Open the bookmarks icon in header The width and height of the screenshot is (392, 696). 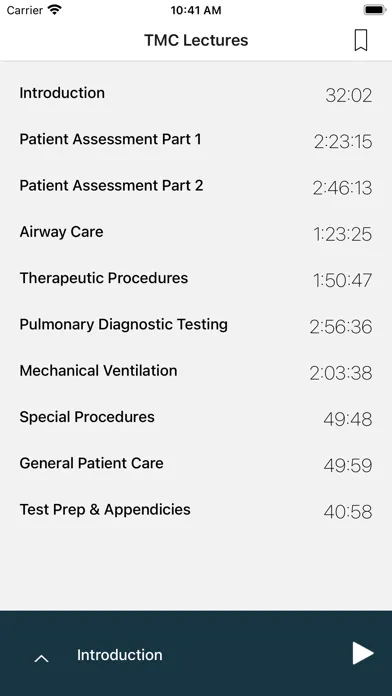click(x=360, y=40)
